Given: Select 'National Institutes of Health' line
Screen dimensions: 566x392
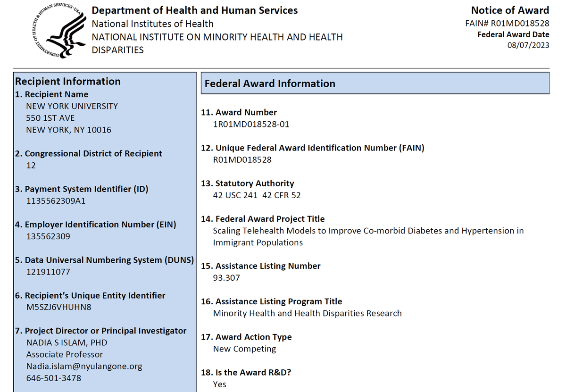Looking at the screenshot, I should point(152,24).
